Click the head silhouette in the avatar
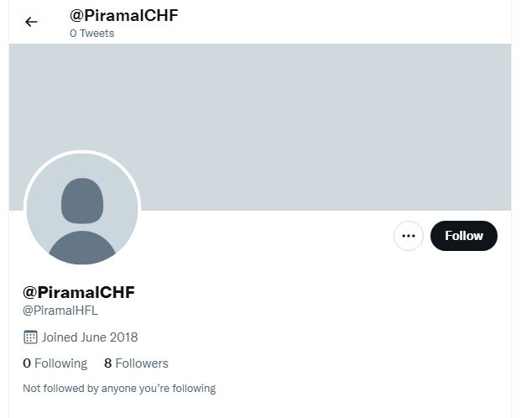This screenshot has width=532, height=418. (x=82, y=200)
